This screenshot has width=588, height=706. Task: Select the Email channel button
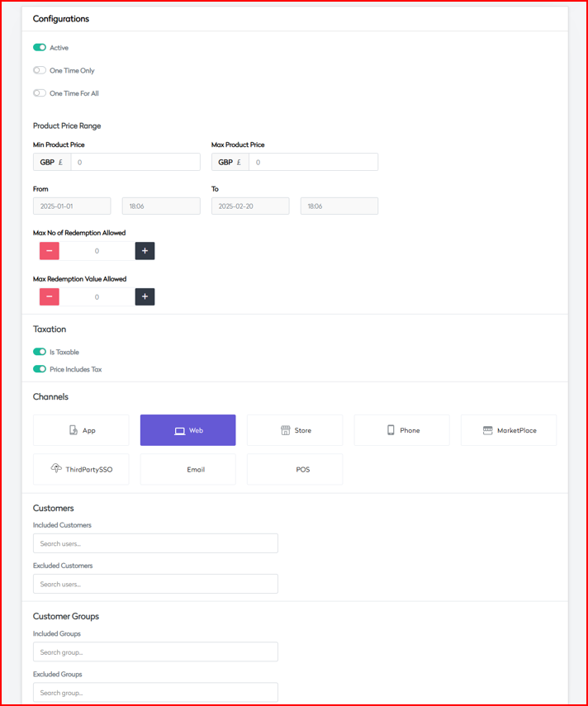pyautogui.click(x=187, y=469)
